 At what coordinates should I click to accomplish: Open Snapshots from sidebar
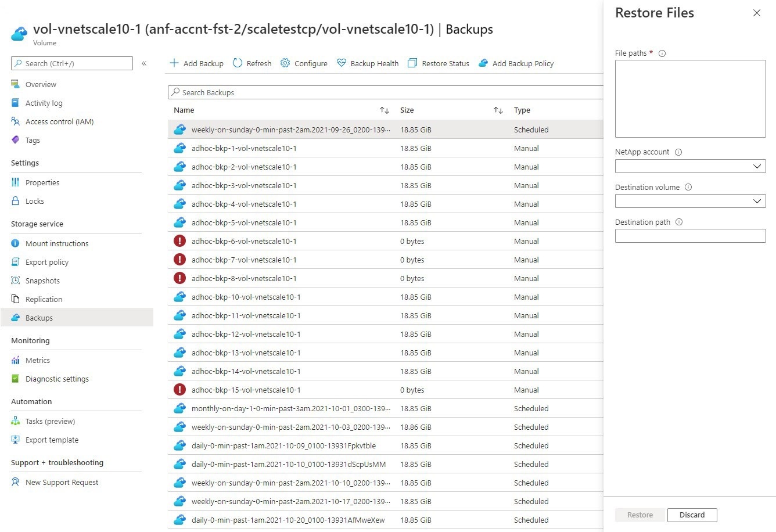[x=42, y=281]
